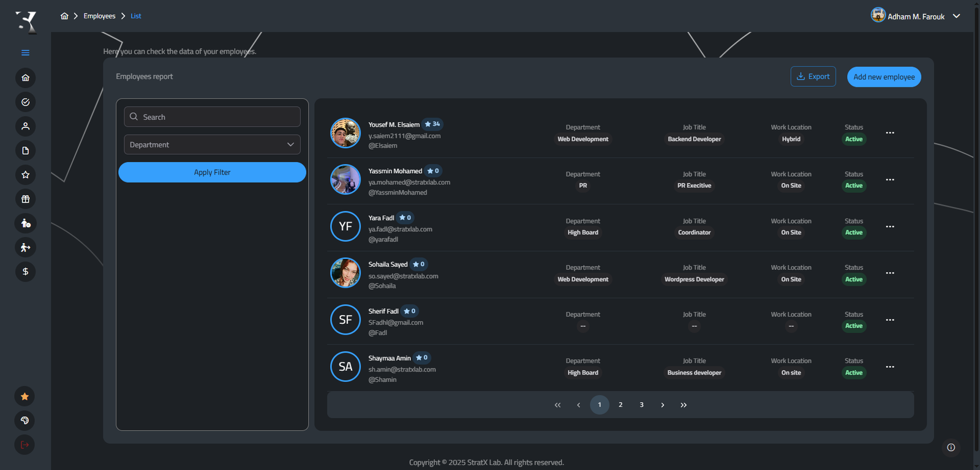Open the color palette theme icon
980x470 pixels.
[24, 420]
